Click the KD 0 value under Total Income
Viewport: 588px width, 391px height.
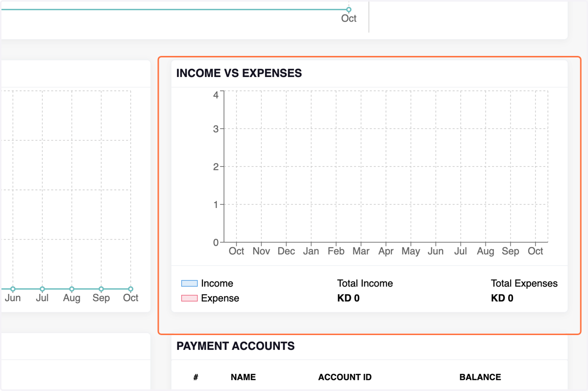[348, 298]
